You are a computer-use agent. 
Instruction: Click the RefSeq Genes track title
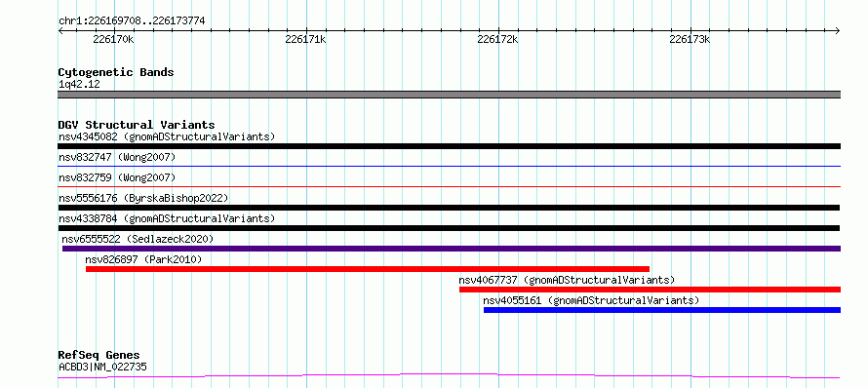click(99, 355)
